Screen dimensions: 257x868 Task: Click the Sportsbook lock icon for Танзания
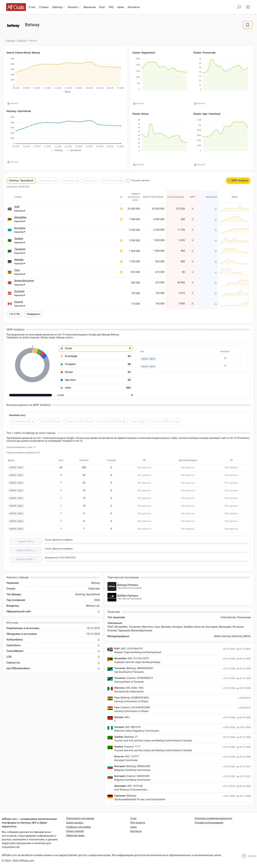point(216,251)
